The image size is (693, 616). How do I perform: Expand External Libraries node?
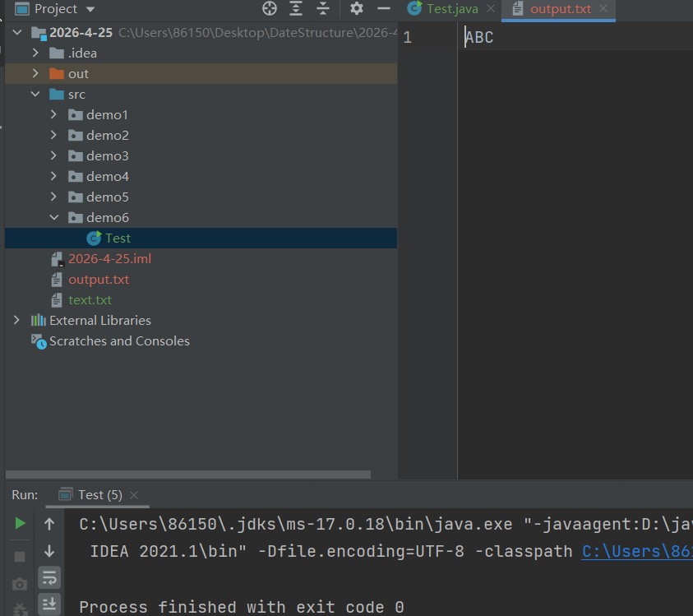coord(16,321)
